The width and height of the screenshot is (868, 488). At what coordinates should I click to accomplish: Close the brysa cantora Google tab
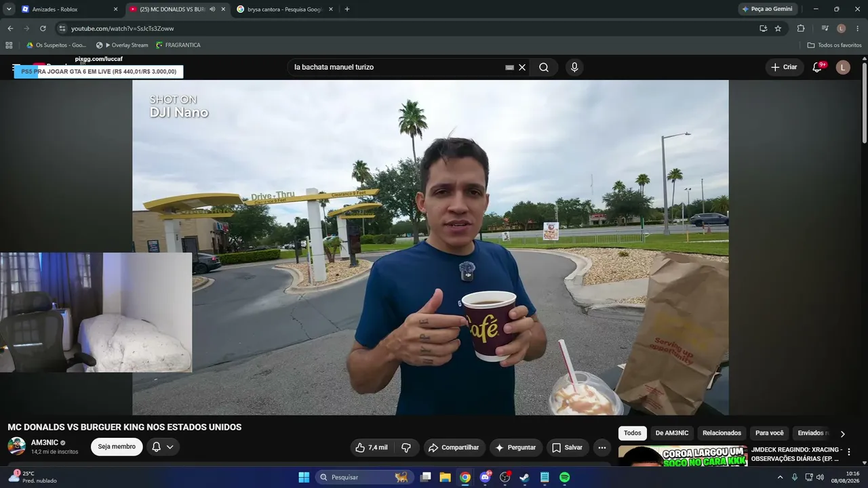(331, 9)
